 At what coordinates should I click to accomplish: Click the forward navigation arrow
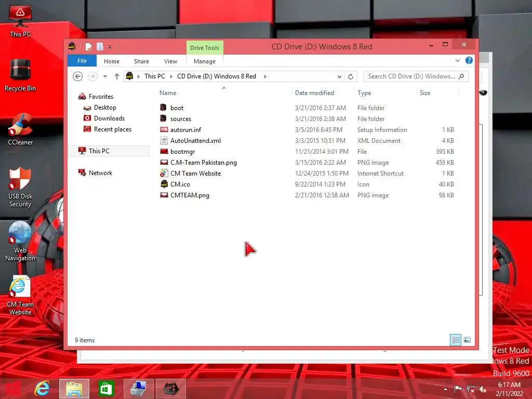tap(92, 76)
